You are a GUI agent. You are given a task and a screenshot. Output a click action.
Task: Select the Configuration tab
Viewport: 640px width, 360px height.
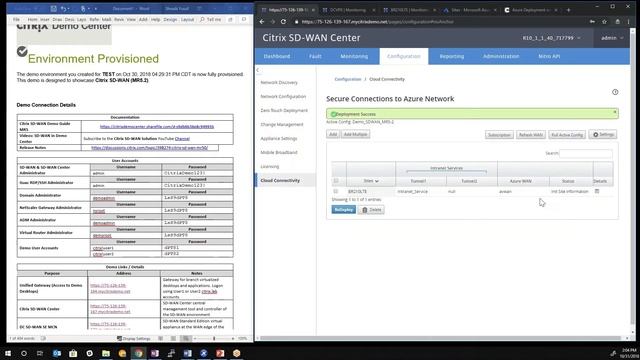404,56
